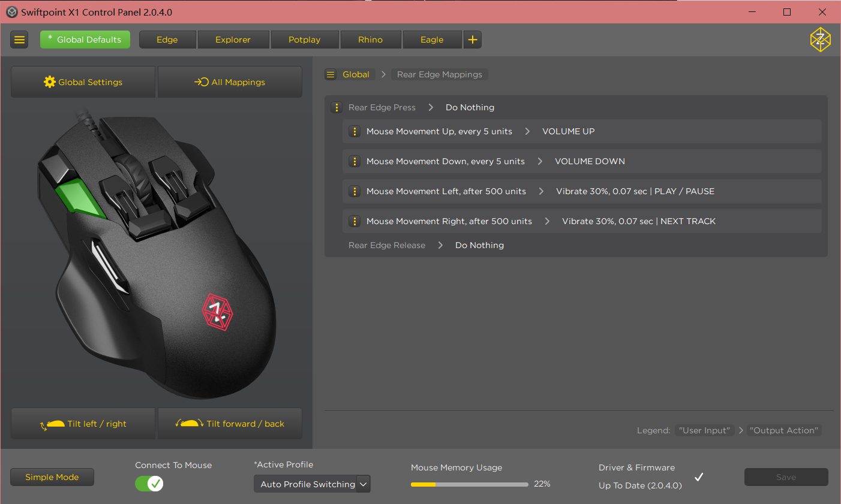Switch to the Edge profile tab

point(167,40)
